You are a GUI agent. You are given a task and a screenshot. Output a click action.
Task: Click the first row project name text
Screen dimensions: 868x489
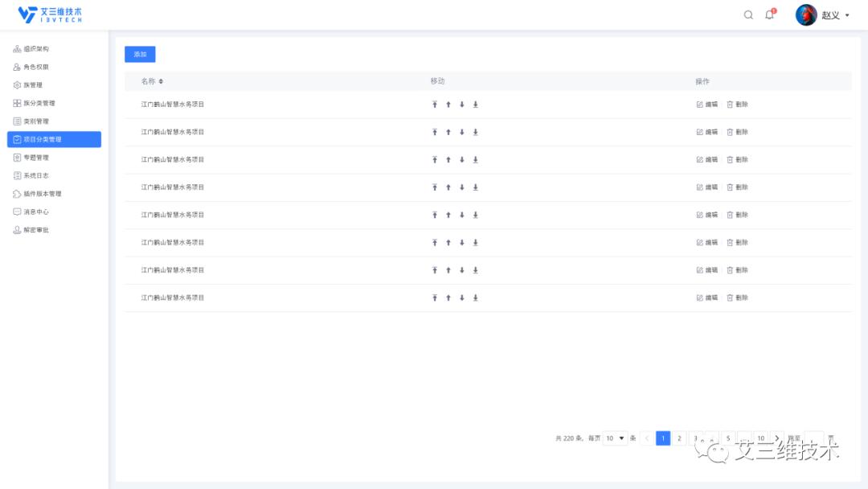[x=173, y=104]
